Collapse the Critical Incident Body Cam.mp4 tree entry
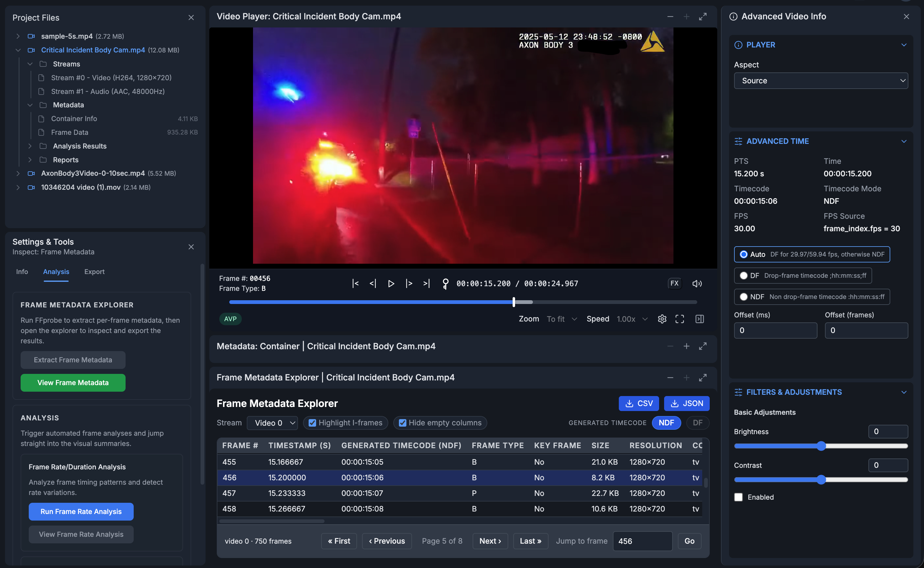This screenshot has height=568, width=924. point(18,50)
